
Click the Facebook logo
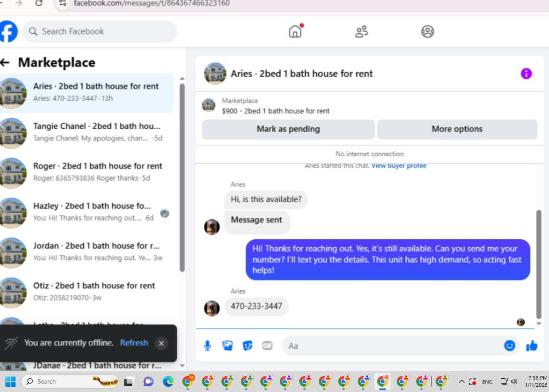coord(8,31)
